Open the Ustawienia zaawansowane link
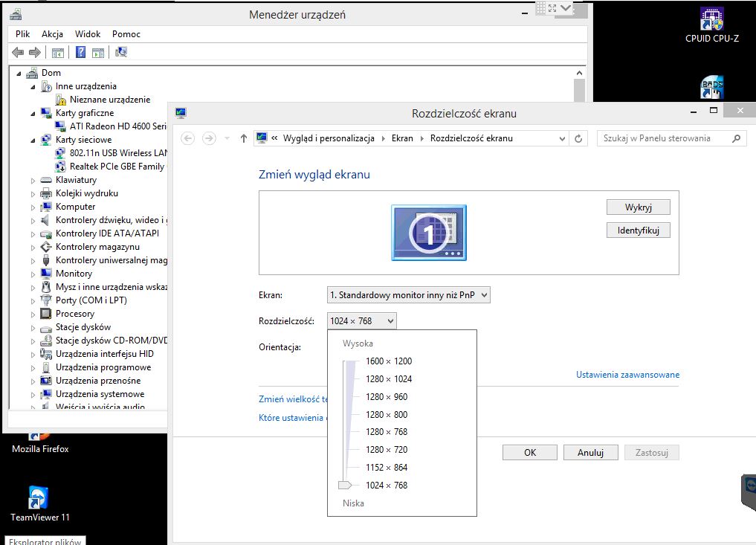 pyautogui.click(x=629, y=374)
